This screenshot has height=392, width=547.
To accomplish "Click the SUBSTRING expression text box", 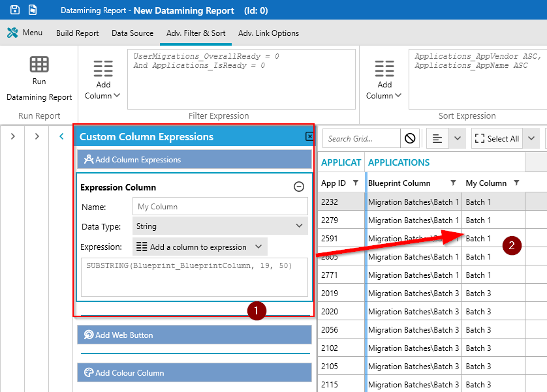I will click(195, 277).
